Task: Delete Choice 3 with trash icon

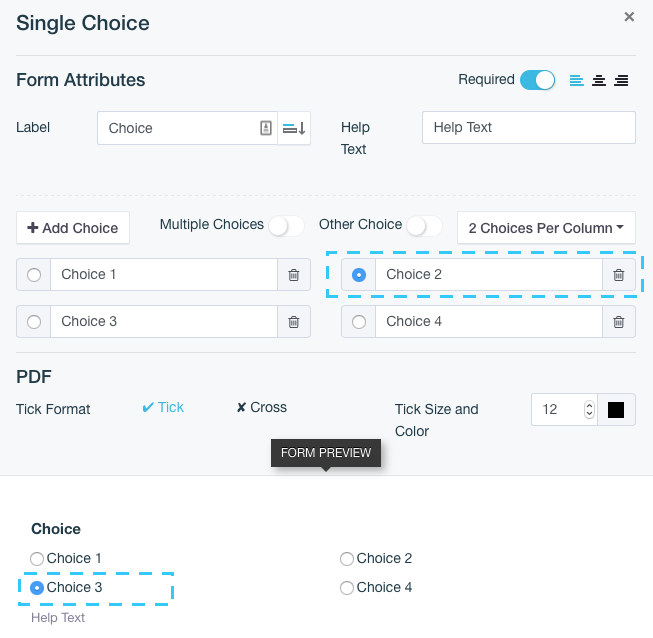Action: (x=294, y=322)
